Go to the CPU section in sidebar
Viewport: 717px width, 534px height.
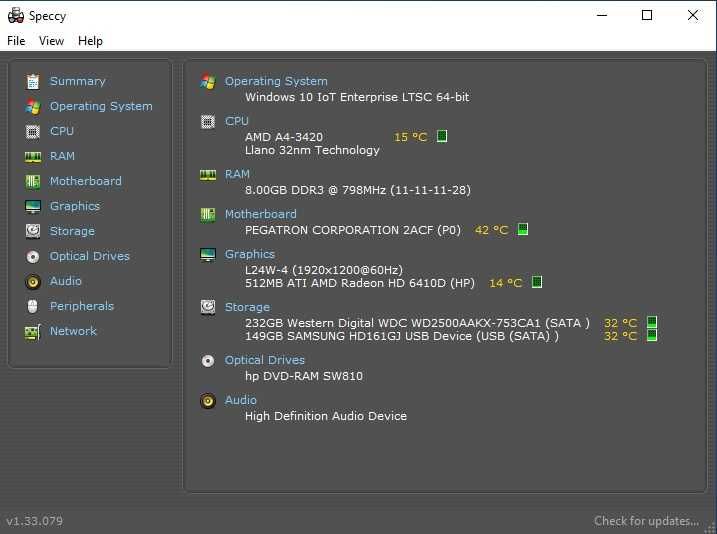tap(62, 131)
